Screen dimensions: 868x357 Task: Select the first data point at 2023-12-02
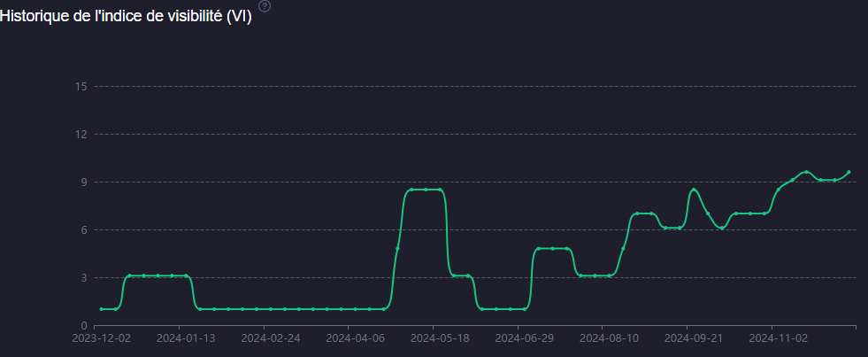[x=102, y=309]
